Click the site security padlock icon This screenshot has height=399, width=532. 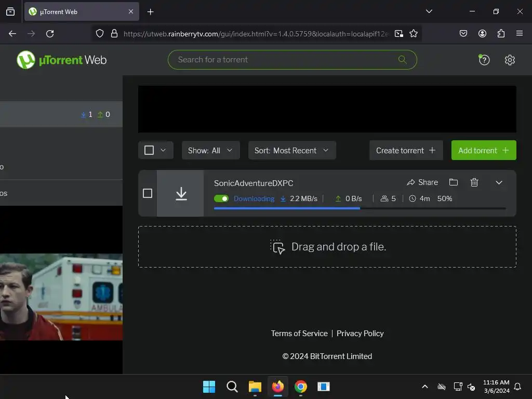[114, 34]
